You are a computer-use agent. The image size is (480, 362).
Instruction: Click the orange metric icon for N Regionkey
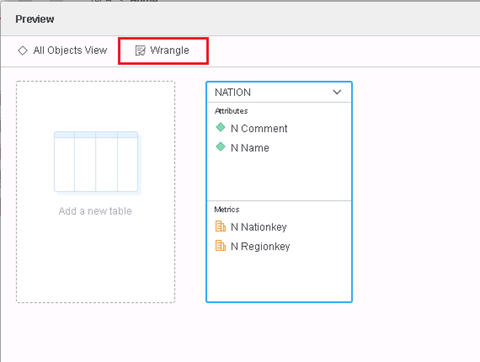[220, 246]
